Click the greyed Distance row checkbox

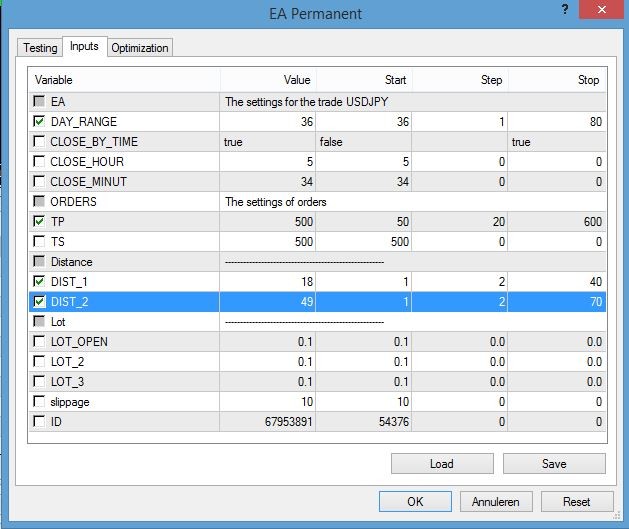pyautogui.click(x=39, y=261)
